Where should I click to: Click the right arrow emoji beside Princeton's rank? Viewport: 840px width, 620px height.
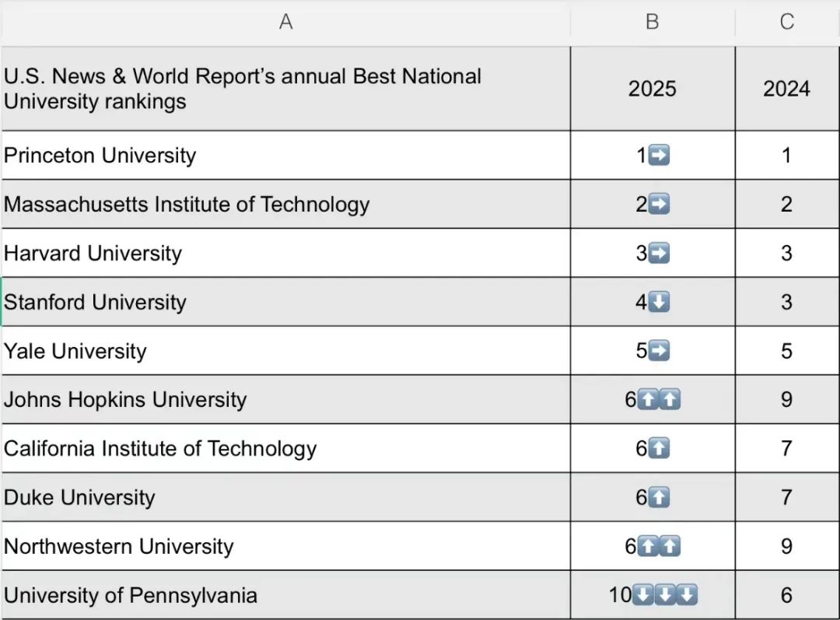point(659,156)
